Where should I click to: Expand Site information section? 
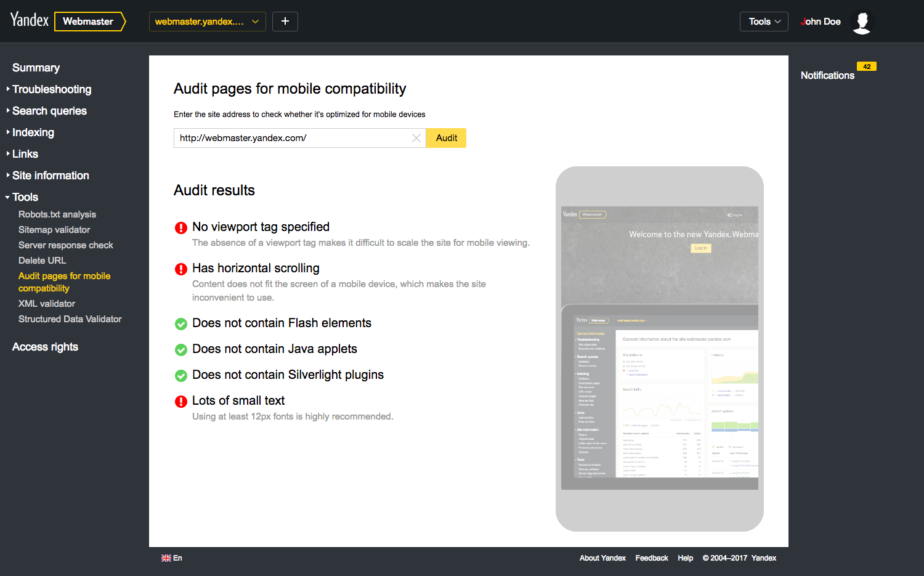pyautogui.click(x=51, y=176)
